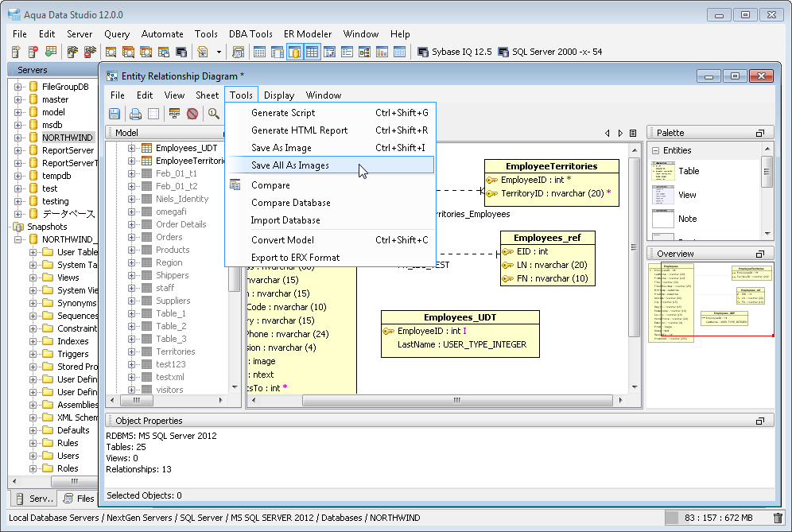Screen dimensions: 792x532
Task: Choose Save All As Images menu entry
Action: tap(290, 165)
